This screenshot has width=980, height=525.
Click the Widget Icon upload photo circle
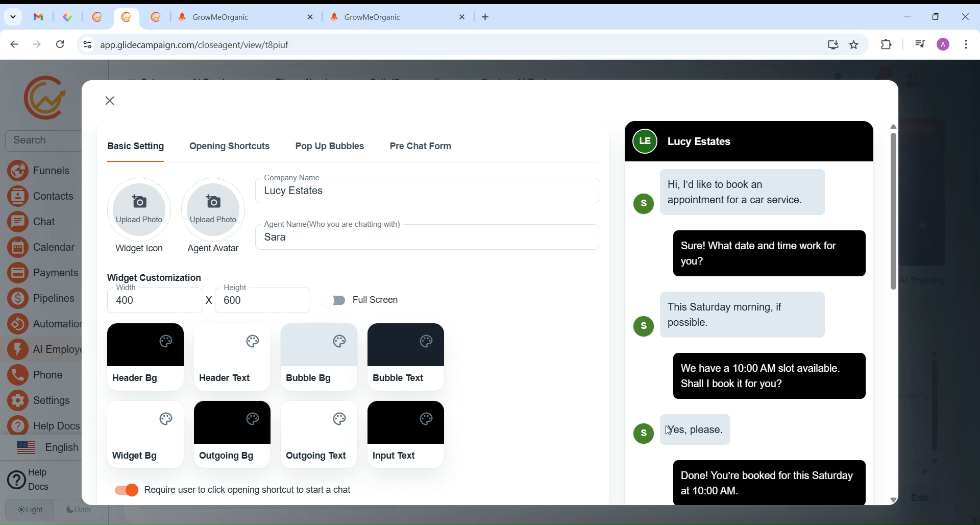click(139, 209)
